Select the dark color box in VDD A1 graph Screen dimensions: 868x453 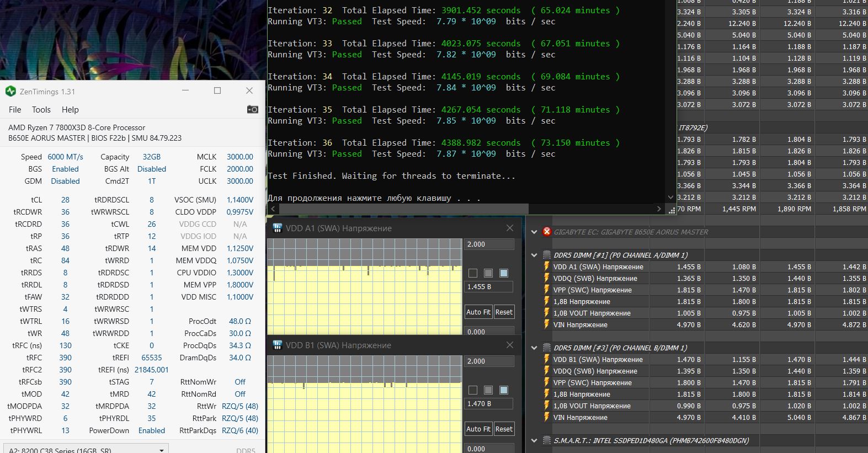point(473,273)
